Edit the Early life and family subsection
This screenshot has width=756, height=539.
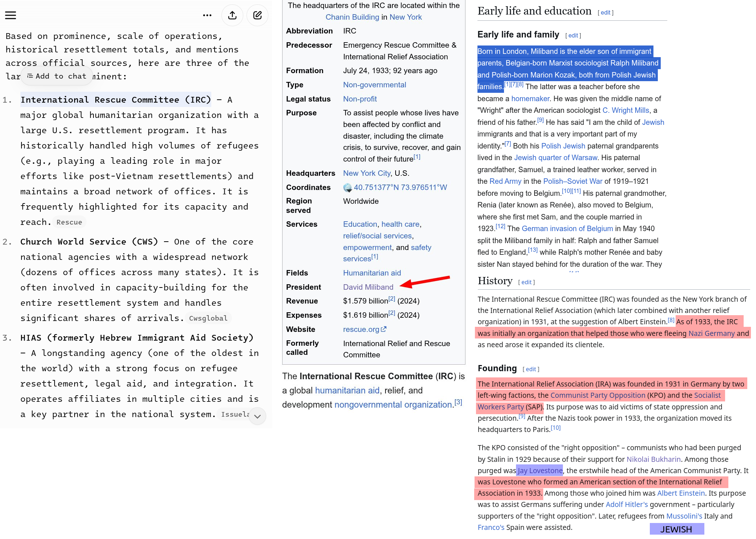573,35
